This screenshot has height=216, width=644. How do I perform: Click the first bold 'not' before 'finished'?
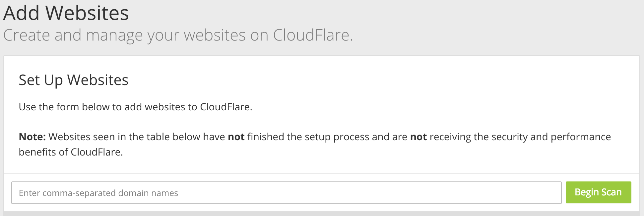pyautogui.click(x=236, y=137)
